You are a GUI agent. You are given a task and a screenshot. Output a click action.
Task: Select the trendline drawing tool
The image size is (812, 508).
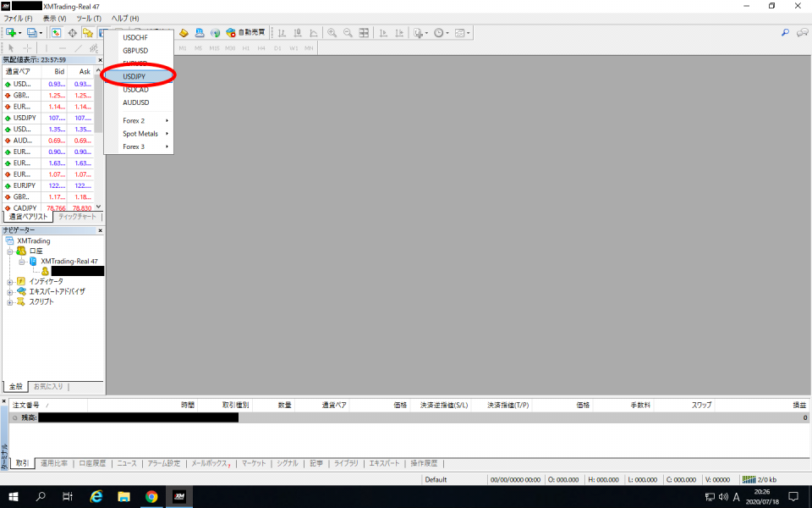pos(79,48)
